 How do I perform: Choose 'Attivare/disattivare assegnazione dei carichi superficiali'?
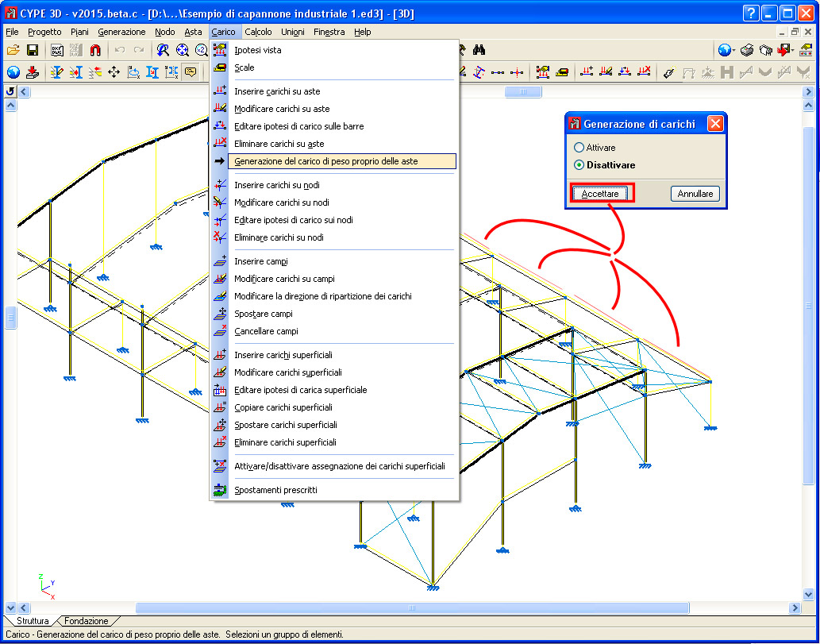334,466
